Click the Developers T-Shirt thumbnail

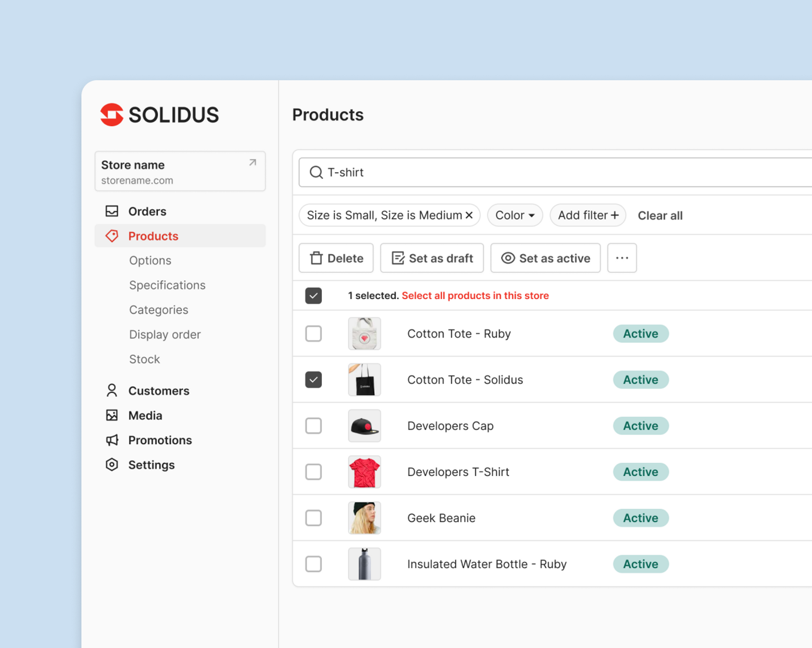(x=364, y=472)
